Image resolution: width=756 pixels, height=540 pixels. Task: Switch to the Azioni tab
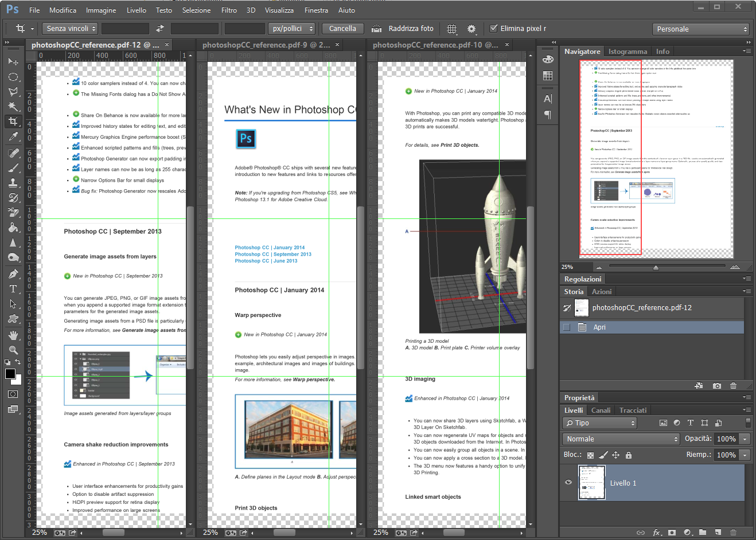(x=602, y=292)
